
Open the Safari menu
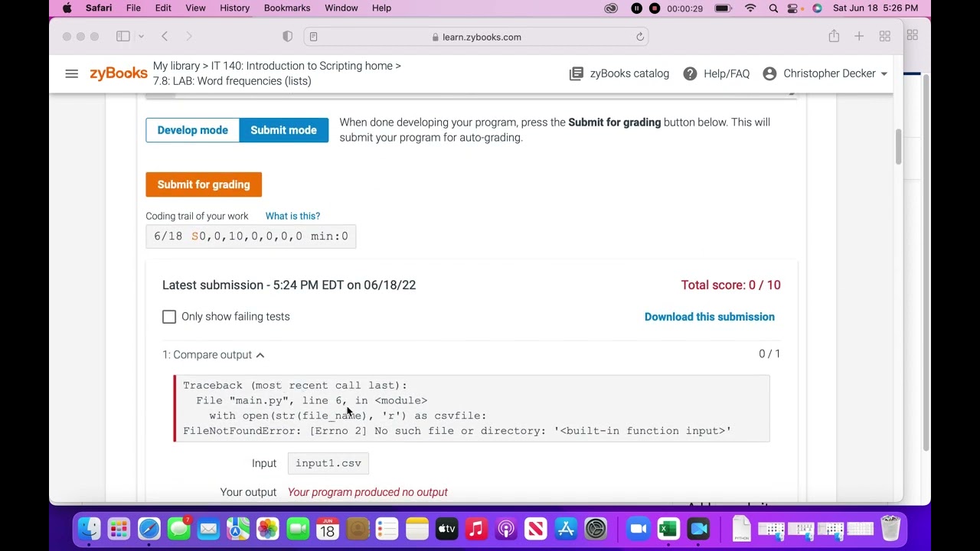99,8
